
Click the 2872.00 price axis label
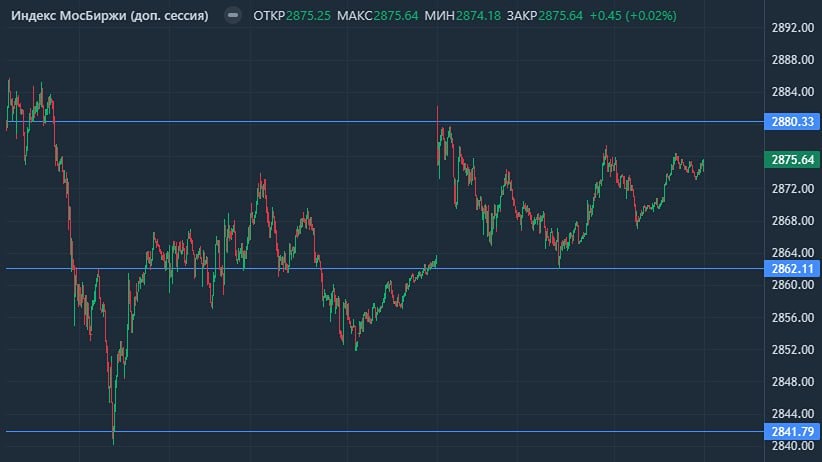[x=793, y=188]
